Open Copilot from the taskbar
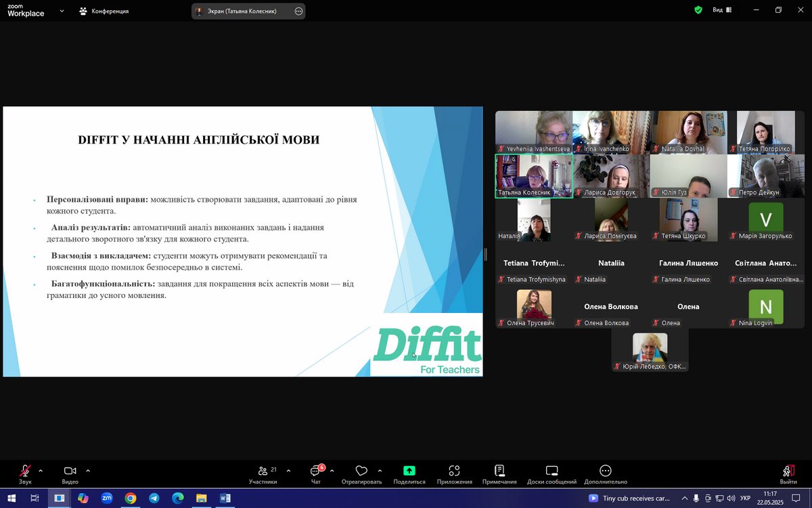 click(x=83, y=499)
